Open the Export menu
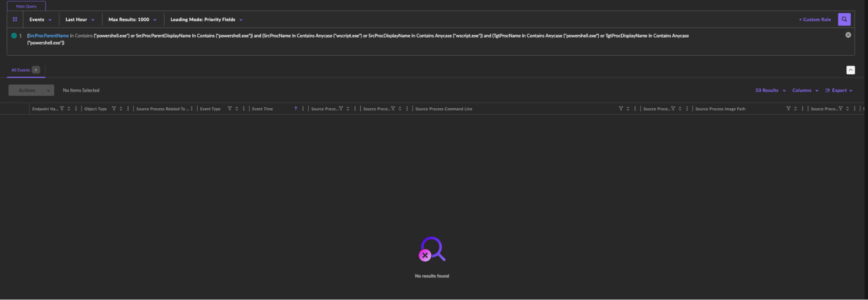 coord(838,90)
